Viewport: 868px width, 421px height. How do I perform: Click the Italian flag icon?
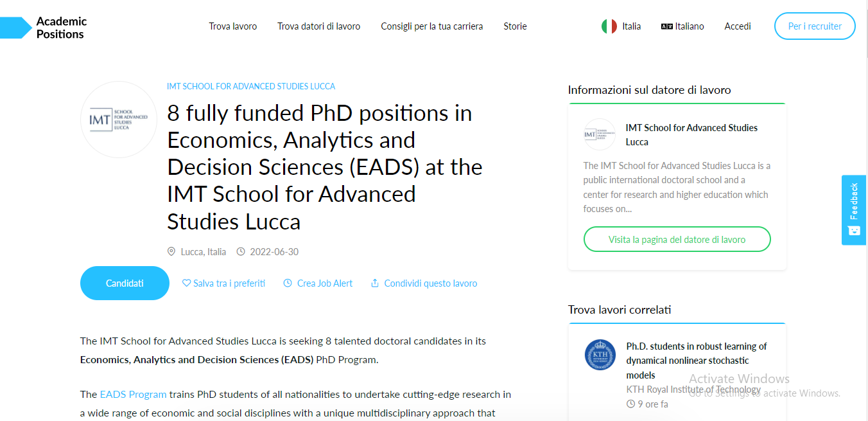coord(609,26)
